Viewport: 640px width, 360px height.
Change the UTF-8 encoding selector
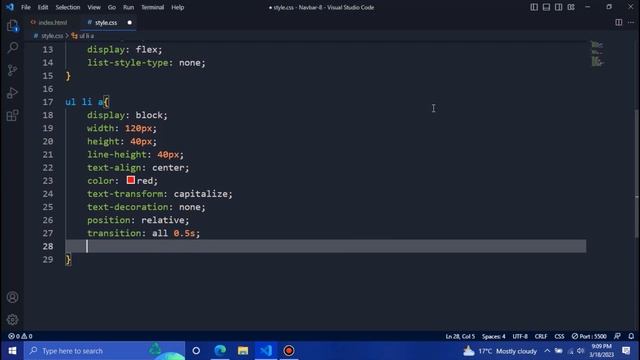click(x=520, y=336)
